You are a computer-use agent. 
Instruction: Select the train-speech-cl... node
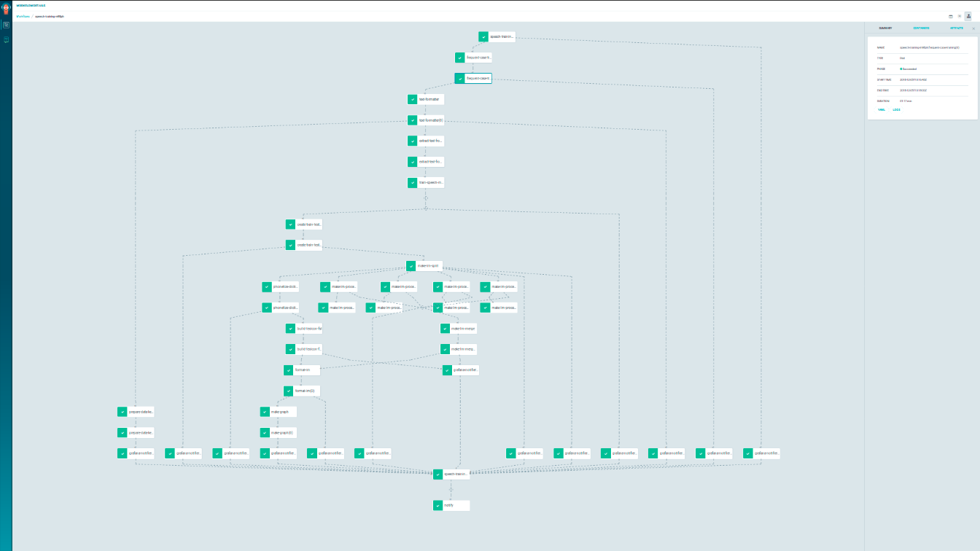click(x=426, y=183)
